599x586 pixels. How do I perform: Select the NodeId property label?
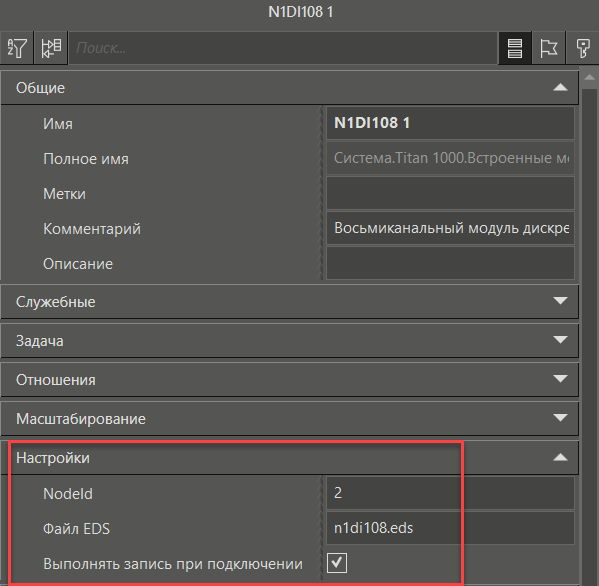pos(68,494)
